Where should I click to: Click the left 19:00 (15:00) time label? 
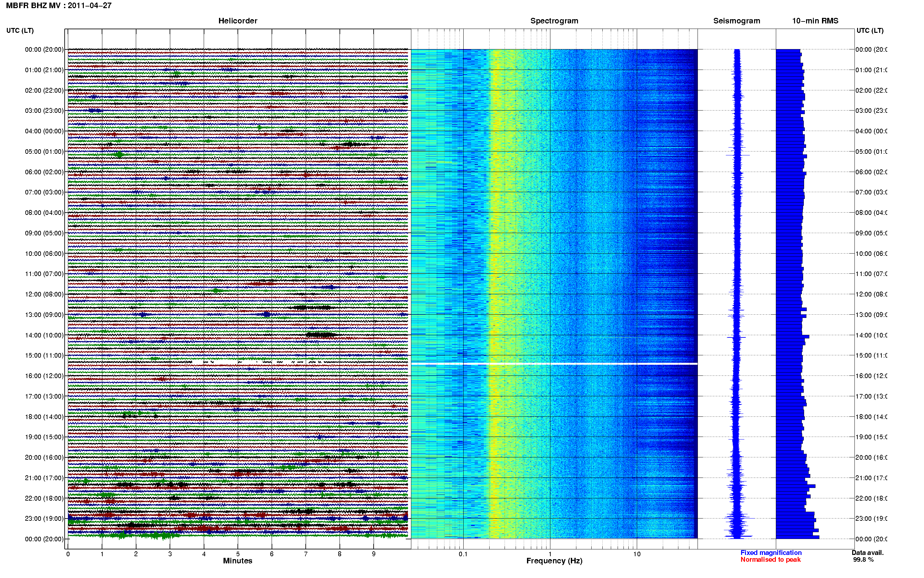tap(44, 437)
